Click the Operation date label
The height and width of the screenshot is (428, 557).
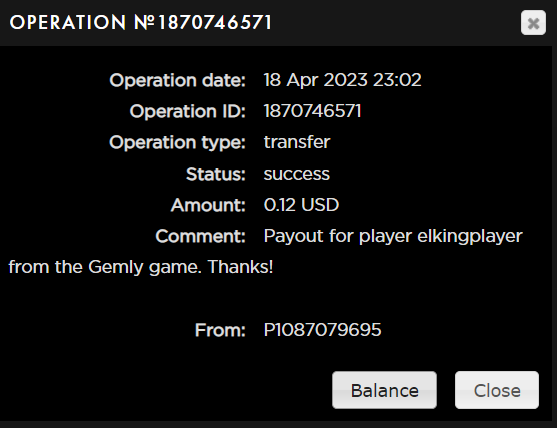(178, 80)
